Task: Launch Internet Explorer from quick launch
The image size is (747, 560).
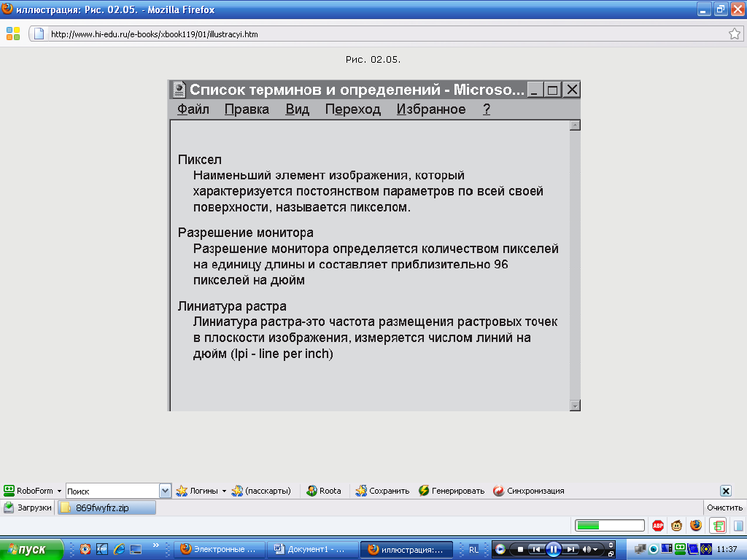Action: [119, 549]
